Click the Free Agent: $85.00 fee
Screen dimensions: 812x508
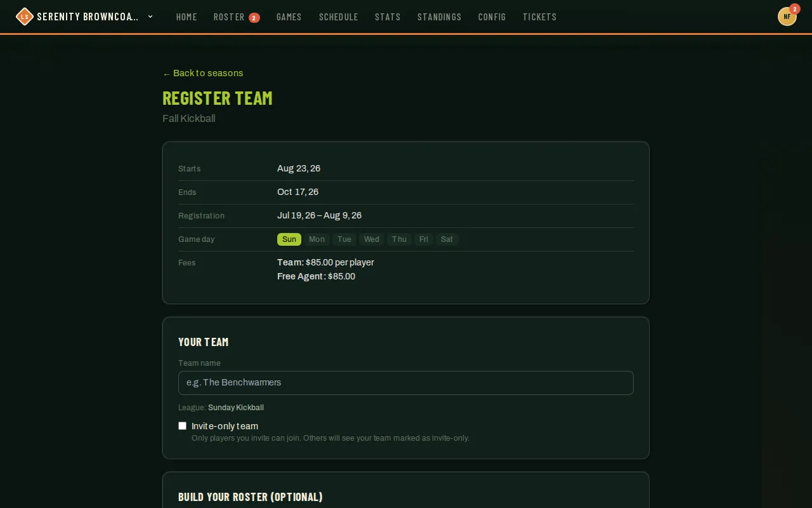[316, 276]
